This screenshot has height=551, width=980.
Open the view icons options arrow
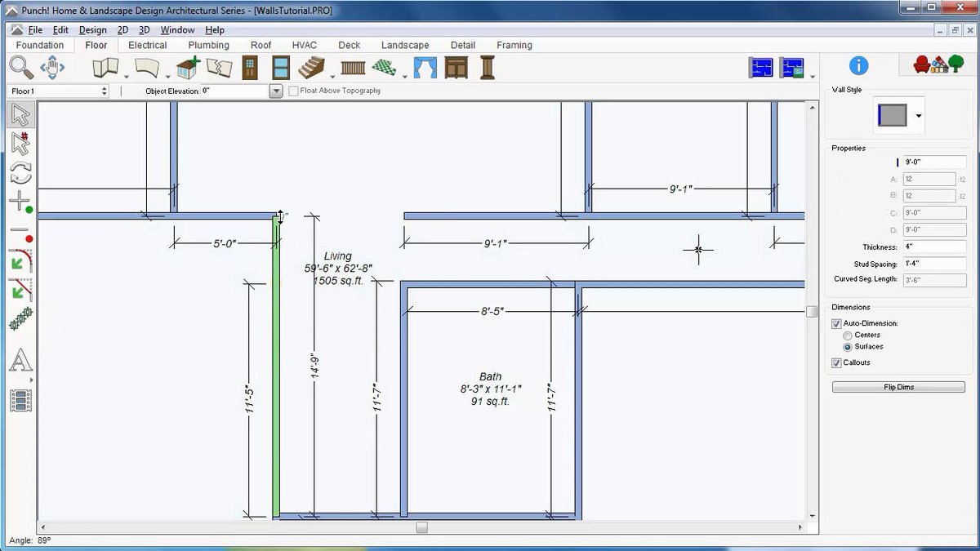pyautogui.click(x=812, y=77)
